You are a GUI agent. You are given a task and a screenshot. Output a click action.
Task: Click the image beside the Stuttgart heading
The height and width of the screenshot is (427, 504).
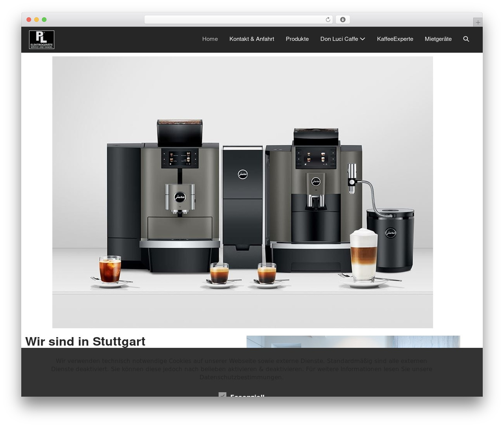pos(353,342)
